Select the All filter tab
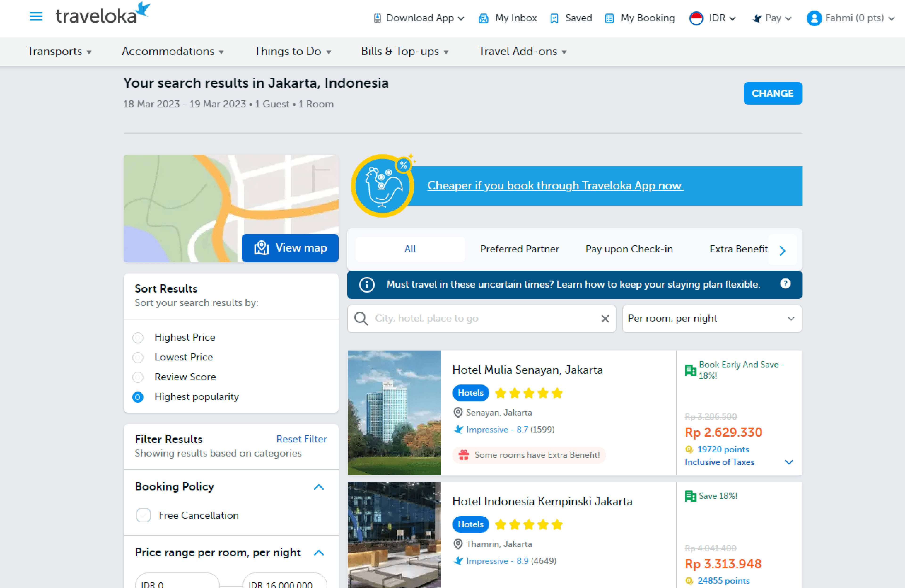 (x=410, y=249)
